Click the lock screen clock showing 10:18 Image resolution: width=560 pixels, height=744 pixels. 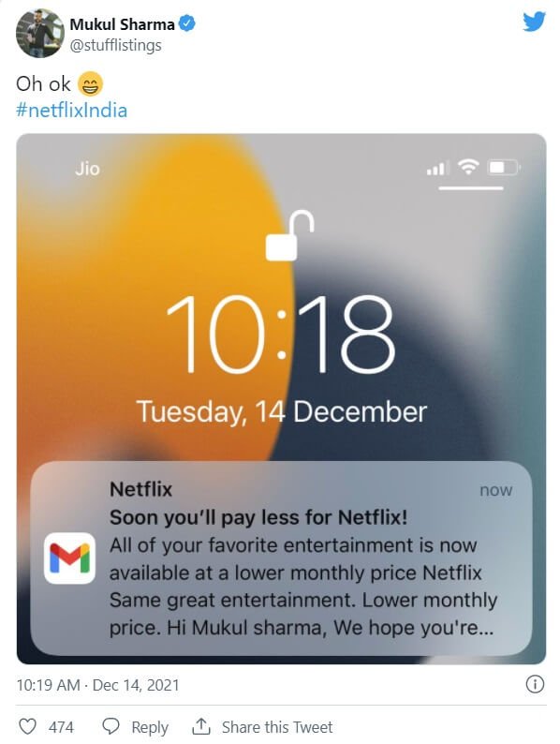coord(280,334)
